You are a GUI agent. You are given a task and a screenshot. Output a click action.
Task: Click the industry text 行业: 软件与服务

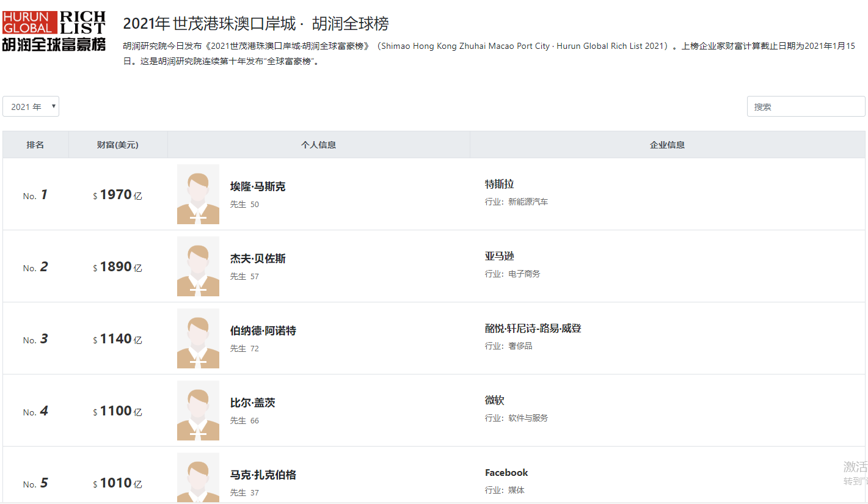pos(516,418)
